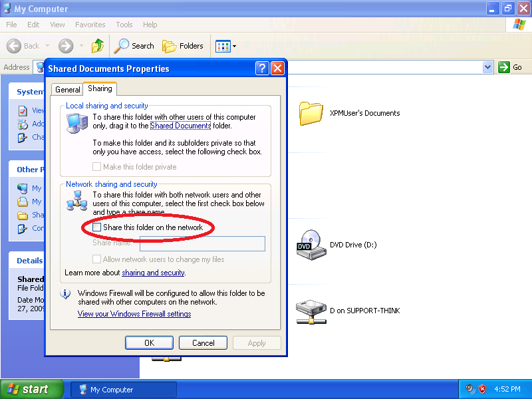Click the firewall information icon
The image size is (532, 399).
[x=65, y=294]
